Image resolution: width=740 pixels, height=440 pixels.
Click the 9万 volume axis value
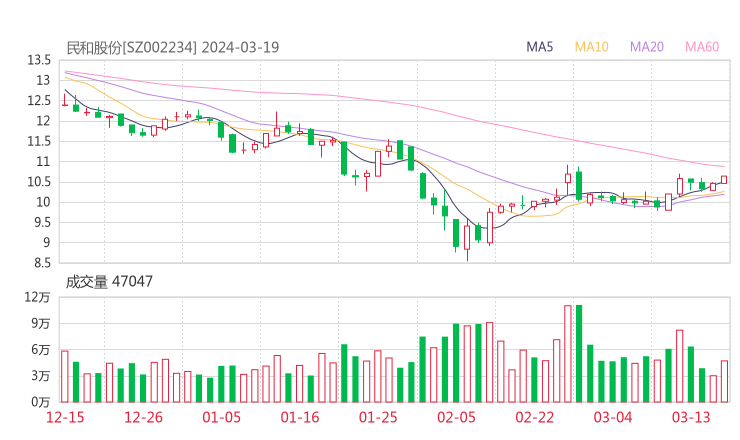point(41,323)
